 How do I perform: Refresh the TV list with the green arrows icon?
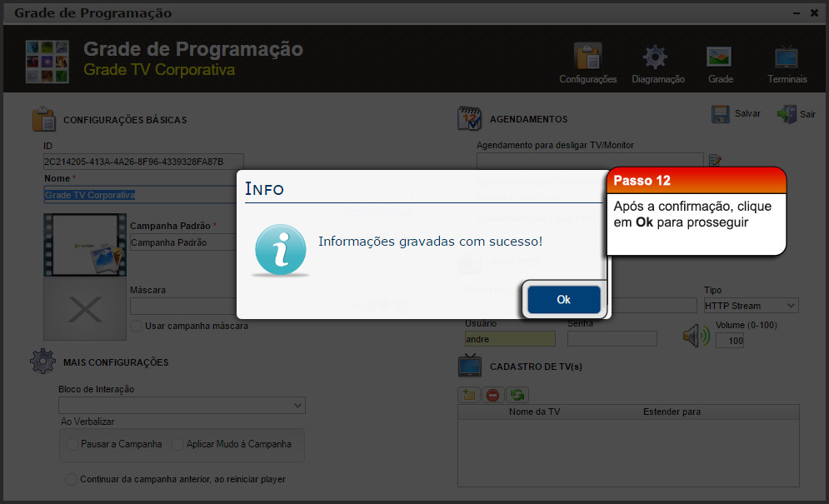pyautogui.click(x=517, y=394)
